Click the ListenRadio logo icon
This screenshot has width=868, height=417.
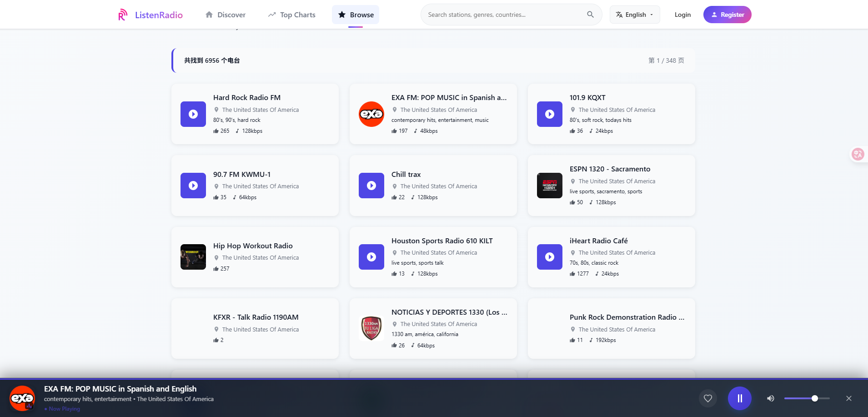(x=123, y=15)
